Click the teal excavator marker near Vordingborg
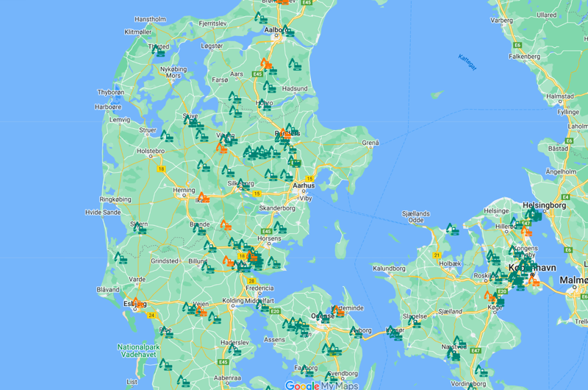This screenshot has height=390, width=588. [480, 370]
